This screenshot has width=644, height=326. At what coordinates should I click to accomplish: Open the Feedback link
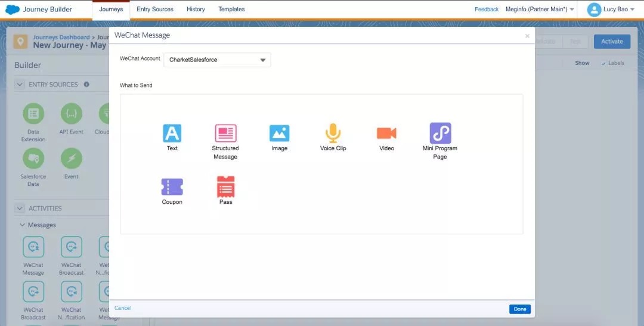pos(487,9)
